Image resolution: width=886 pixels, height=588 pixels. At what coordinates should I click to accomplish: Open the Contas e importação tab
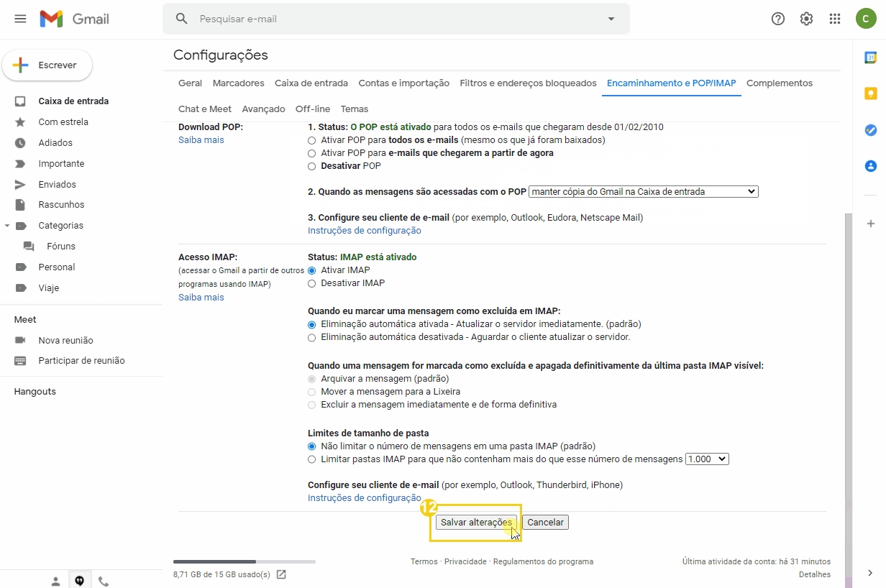pyautogui.click(x=403, y=83)
